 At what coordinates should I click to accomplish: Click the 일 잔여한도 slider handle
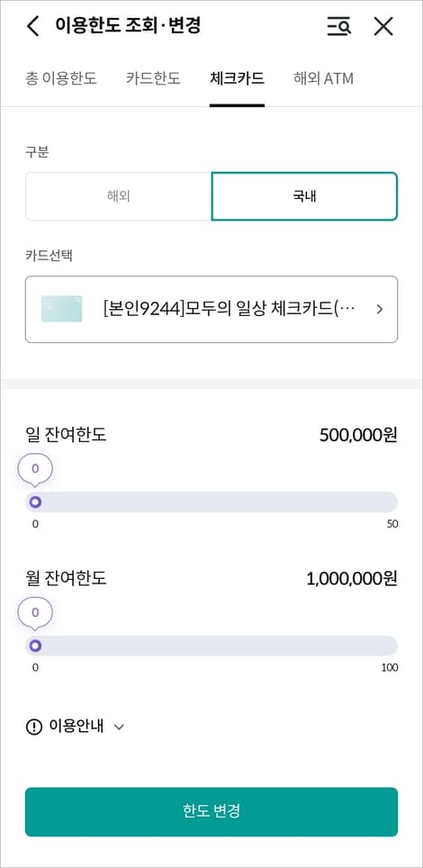point(35,502)
